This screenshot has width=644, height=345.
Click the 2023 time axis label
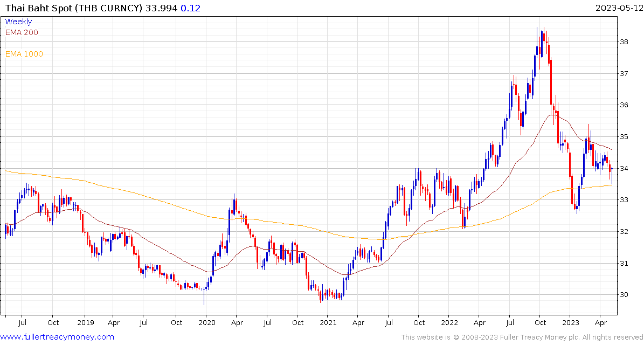click(x=570, y=323)
